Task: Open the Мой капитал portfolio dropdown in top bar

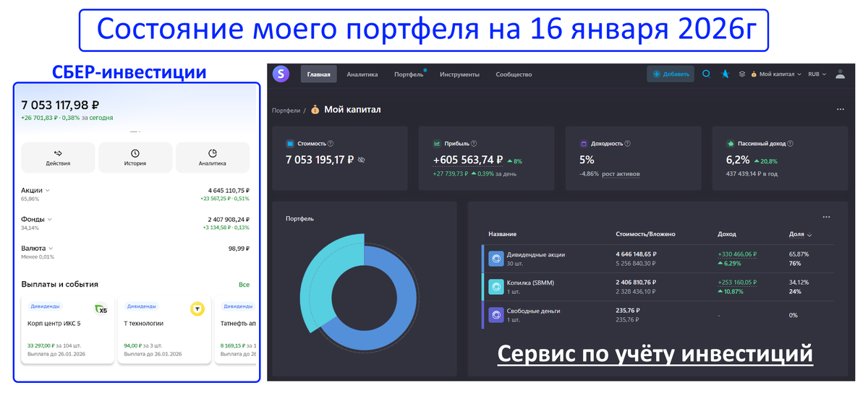Action: tap(776, 74)
